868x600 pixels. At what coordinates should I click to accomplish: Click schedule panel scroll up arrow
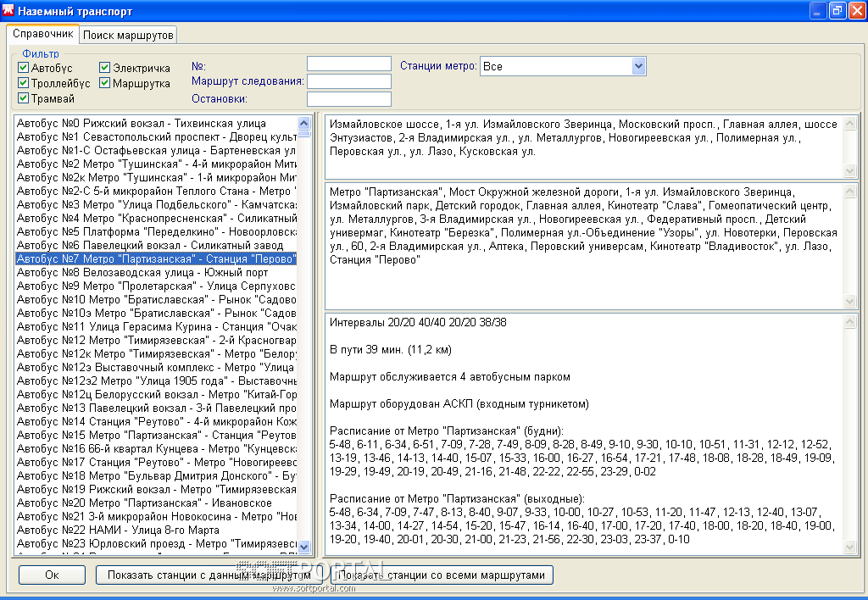click(850, 321)
